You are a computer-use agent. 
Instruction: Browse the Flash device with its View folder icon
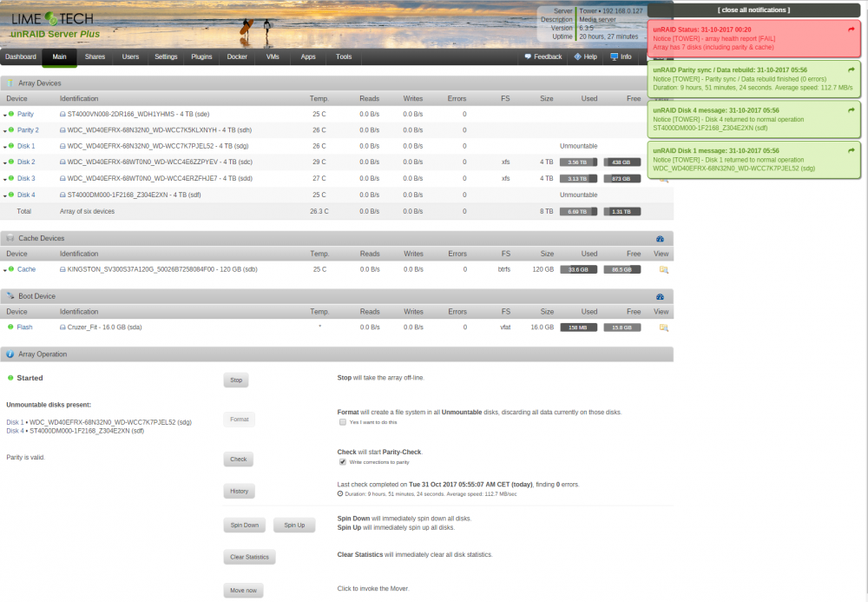664,327
